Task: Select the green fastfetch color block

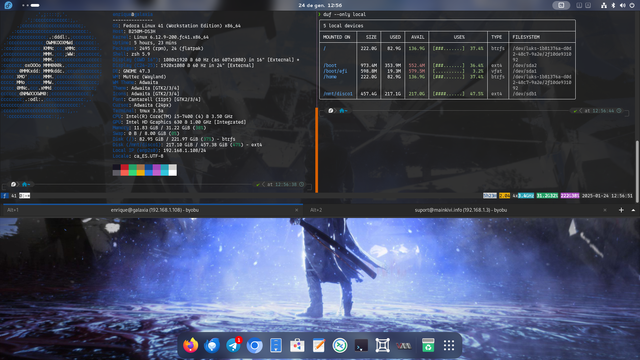Action: click(x=133, y=170)
